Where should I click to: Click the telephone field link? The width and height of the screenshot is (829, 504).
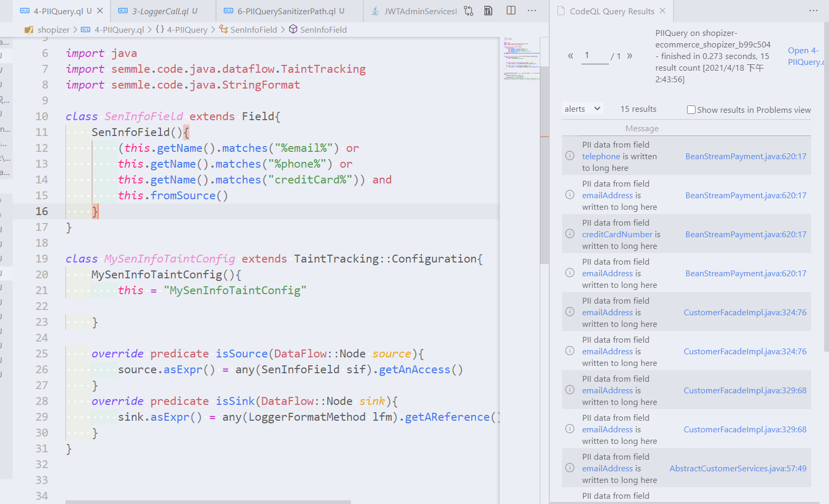click(x=601, y=156)
